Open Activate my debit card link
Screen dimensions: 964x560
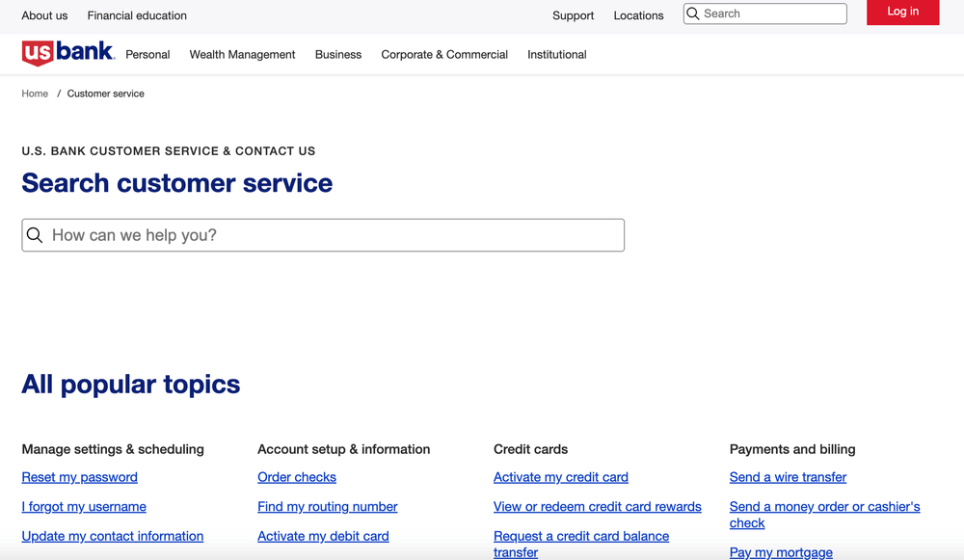(323, 536)
